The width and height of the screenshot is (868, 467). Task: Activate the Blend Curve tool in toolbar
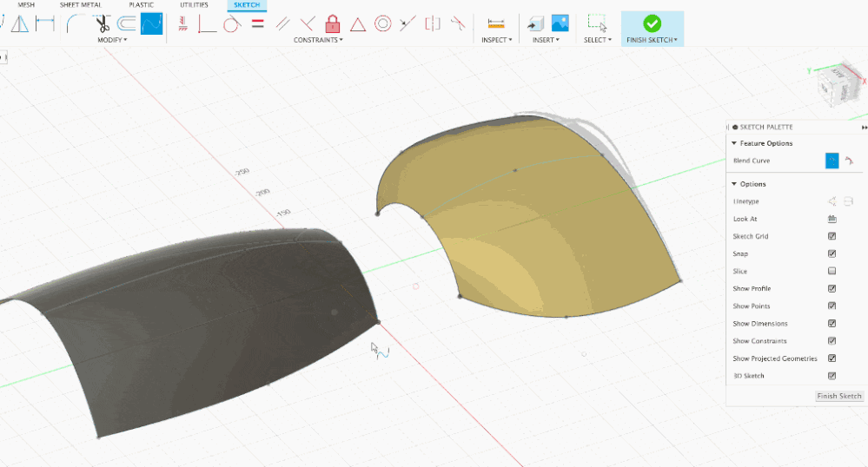click(152, 23)
